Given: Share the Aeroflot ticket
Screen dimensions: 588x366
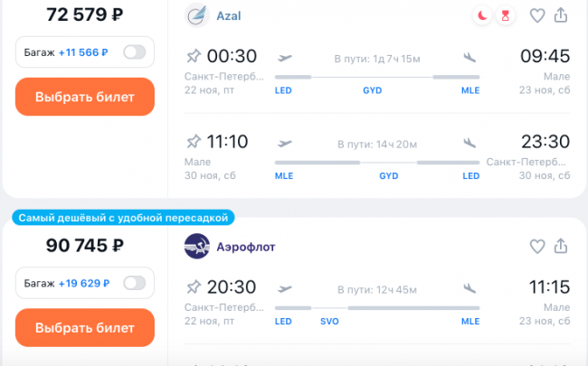Looking at the screenshot, I should click(561, 246).
